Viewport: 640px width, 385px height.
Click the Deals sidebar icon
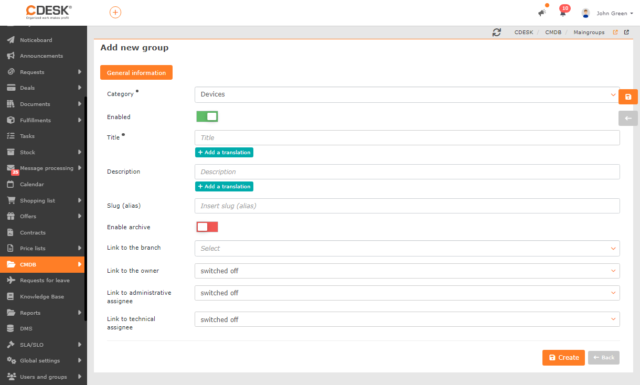point(11,88)
